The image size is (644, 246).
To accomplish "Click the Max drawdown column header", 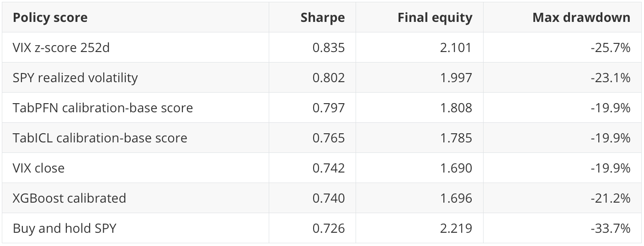I will [x=581, y=18].
